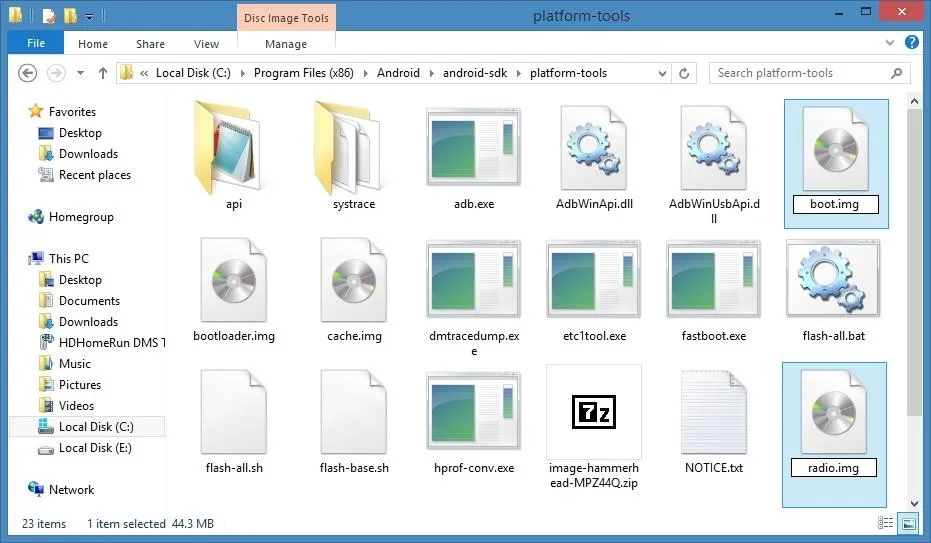This screenshot has height=543, width=931.
Task: Open recent locations dropdown arrow
Action: [x=80, y=73]
